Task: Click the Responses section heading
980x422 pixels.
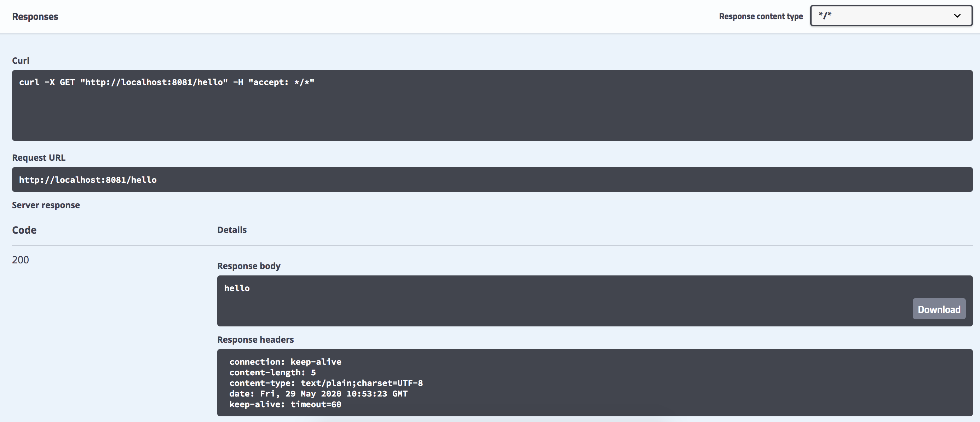Action: 35,16
